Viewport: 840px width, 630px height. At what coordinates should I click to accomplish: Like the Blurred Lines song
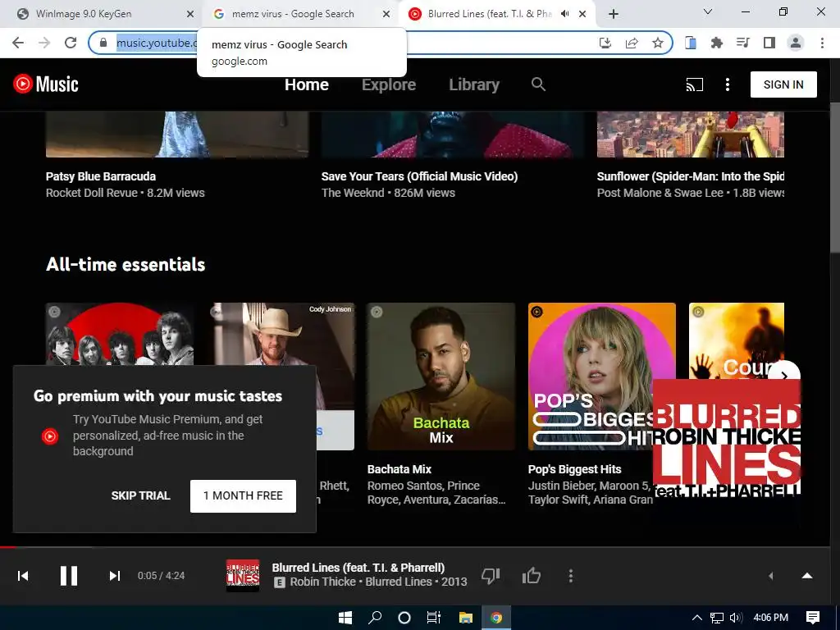[531, 576]
